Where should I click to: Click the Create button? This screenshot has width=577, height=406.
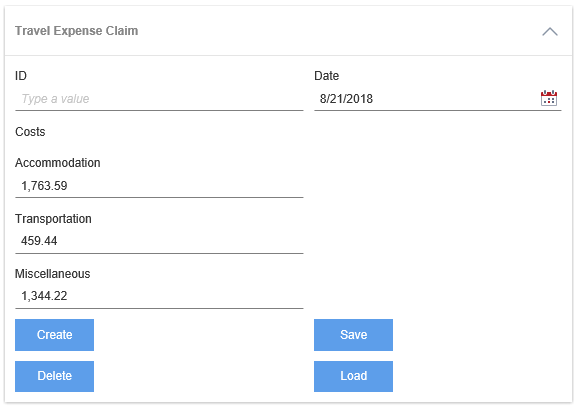[54, 335]
